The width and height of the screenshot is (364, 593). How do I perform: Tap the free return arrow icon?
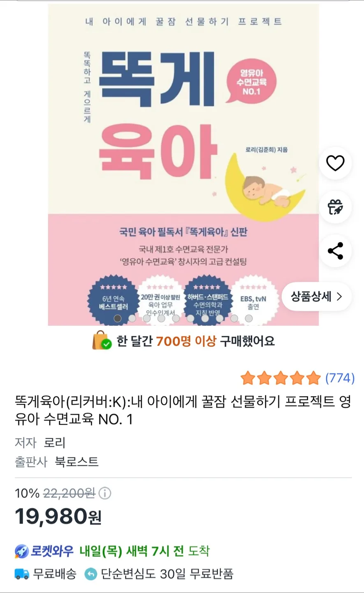pyautogui.click(x=90, y=574)
